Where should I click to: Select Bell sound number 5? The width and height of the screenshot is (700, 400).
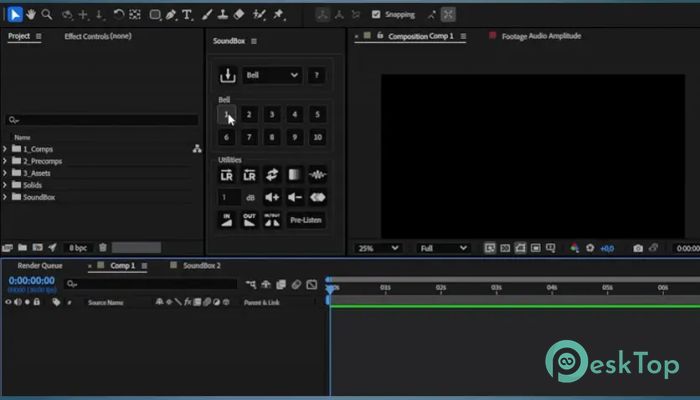pyautogui.click(x=317, y=114)
